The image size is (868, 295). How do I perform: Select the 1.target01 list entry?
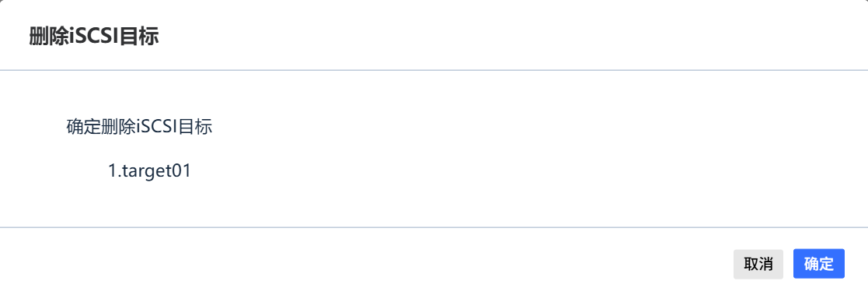coord(149,170)
